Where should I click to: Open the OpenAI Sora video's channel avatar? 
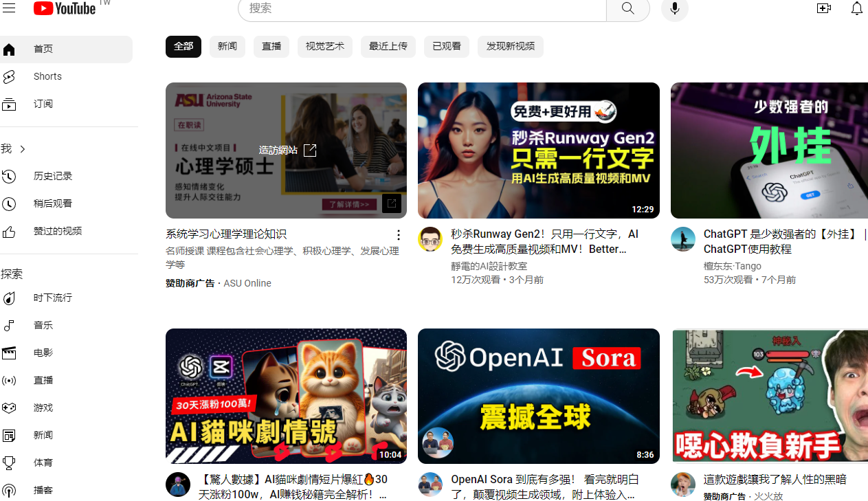430,485
